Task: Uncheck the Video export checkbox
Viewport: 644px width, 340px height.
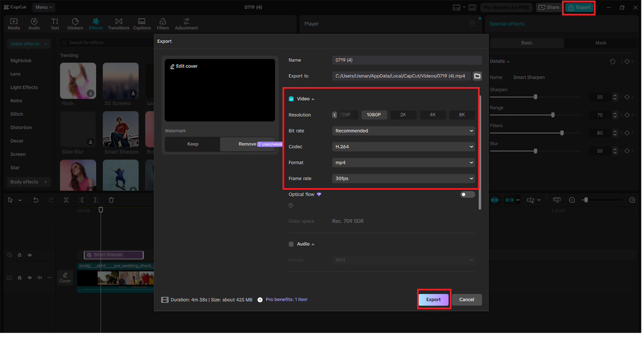Action: pyautogui.click(x=291, y=99)
